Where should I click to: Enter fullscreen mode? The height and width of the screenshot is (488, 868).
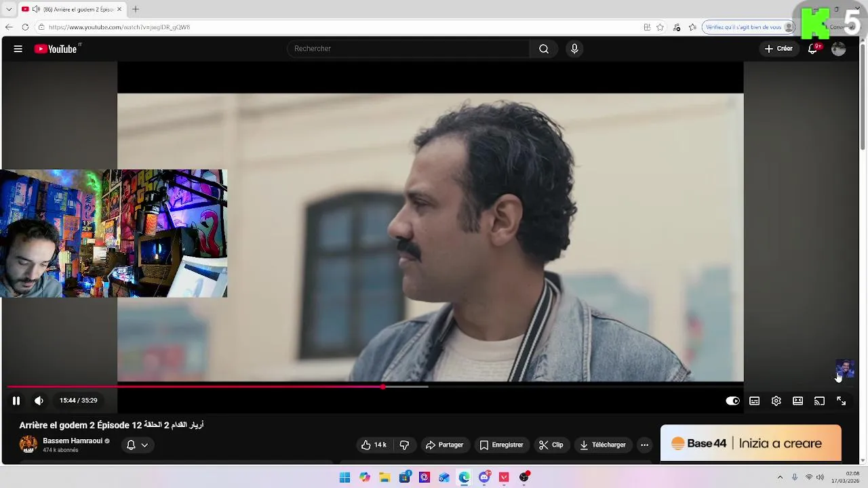click(x=841, y=401)
